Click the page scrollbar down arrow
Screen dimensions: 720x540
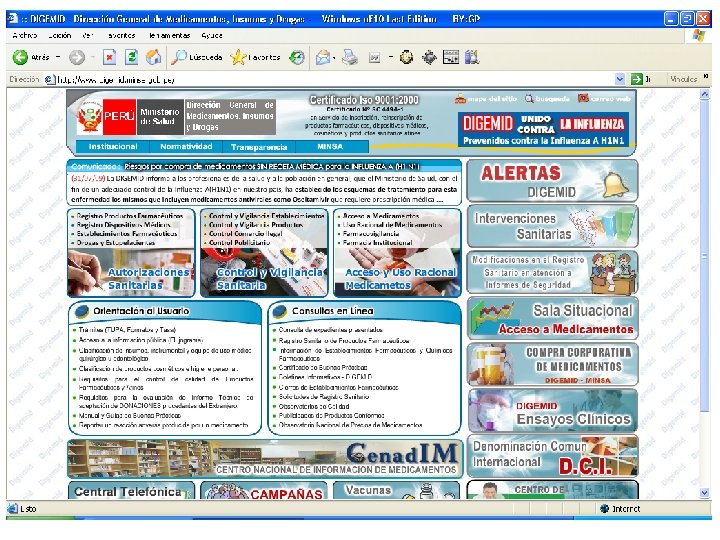pos(704,492)
